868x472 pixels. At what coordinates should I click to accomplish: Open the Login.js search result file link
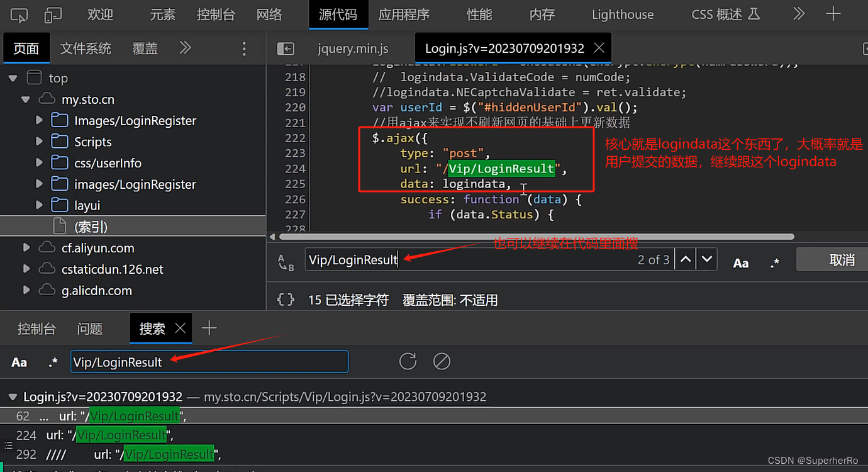[x=103, y=396]
